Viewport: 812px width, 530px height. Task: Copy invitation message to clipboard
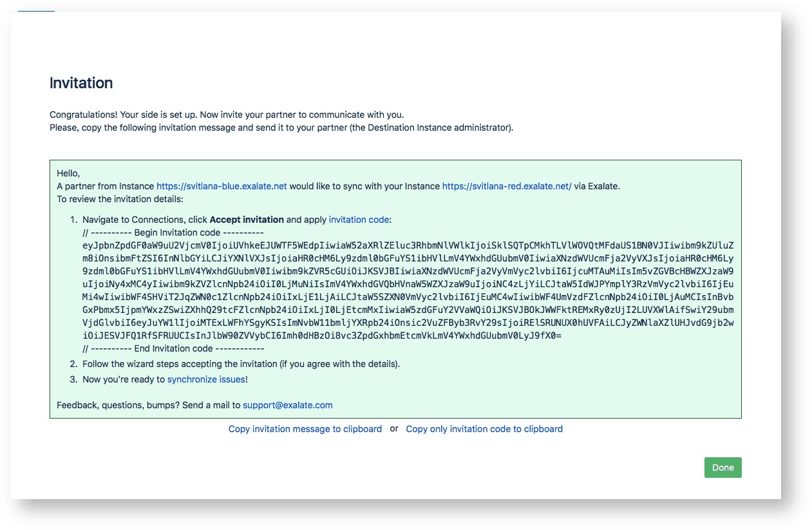coord(305,429)
